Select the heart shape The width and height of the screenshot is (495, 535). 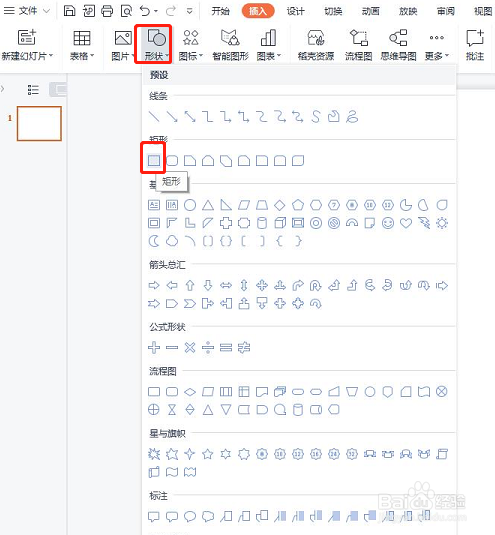(x=406, y=223)
